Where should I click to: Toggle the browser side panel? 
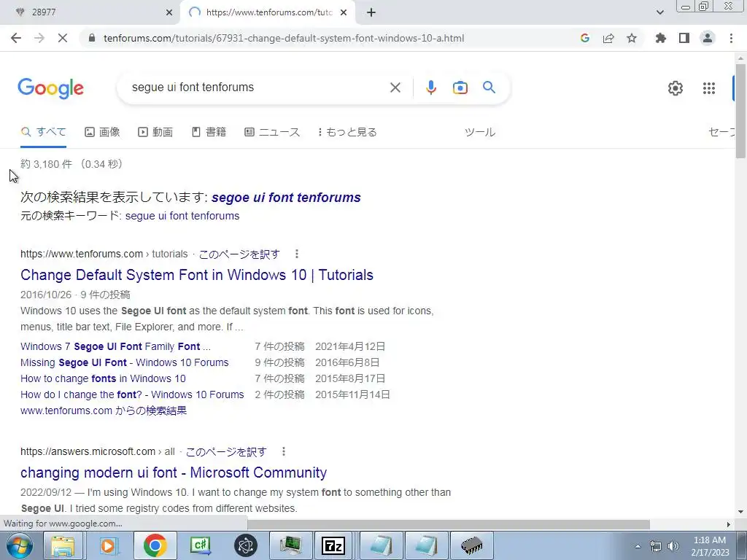[684, 38]
